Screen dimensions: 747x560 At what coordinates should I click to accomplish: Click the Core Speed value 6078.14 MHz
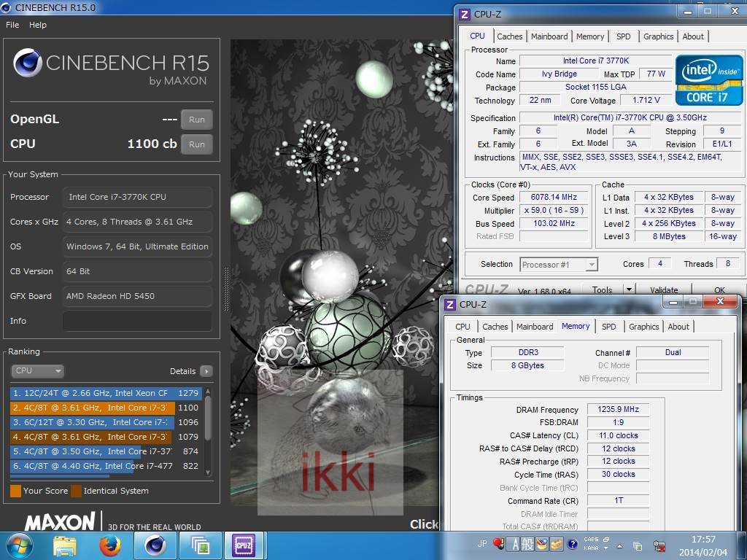(x=554, y=197)
